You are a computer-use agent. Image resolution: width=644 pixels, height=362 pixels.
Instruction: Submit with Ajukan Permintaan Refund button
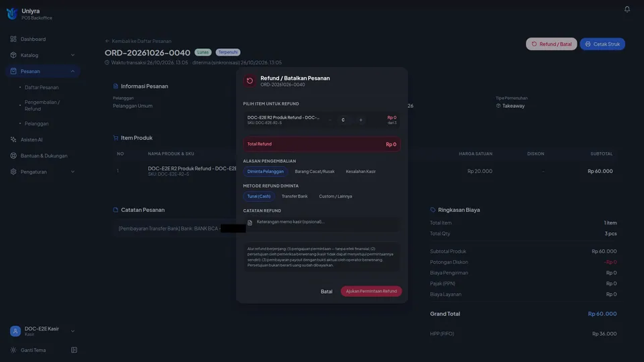coord(371,292)
